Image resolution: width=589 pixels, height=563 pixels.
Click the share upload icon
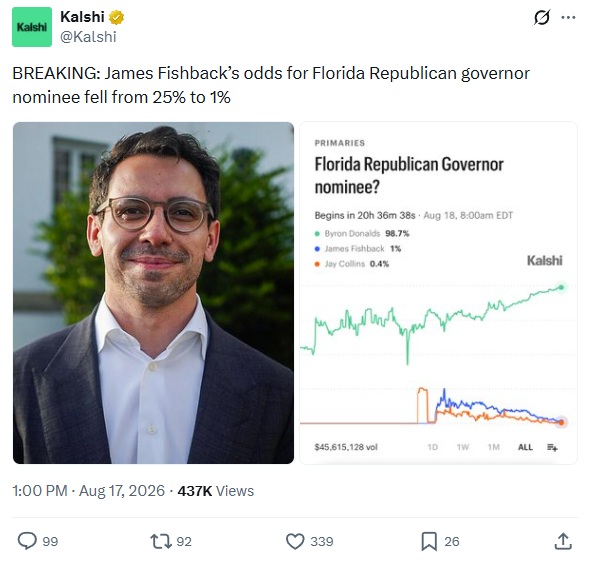563,541
